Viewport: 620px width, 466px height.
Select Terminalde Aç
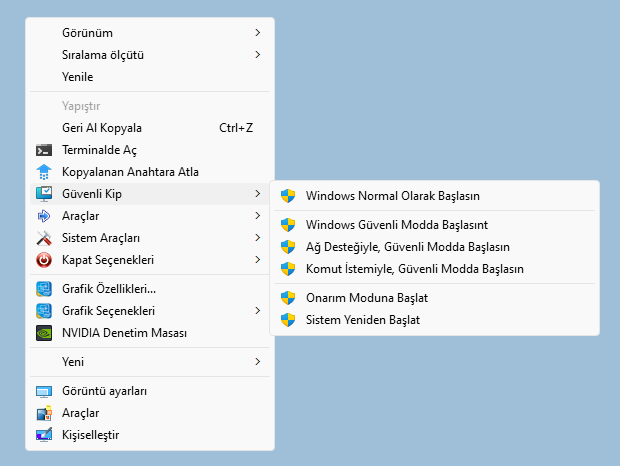pos(150,150)
